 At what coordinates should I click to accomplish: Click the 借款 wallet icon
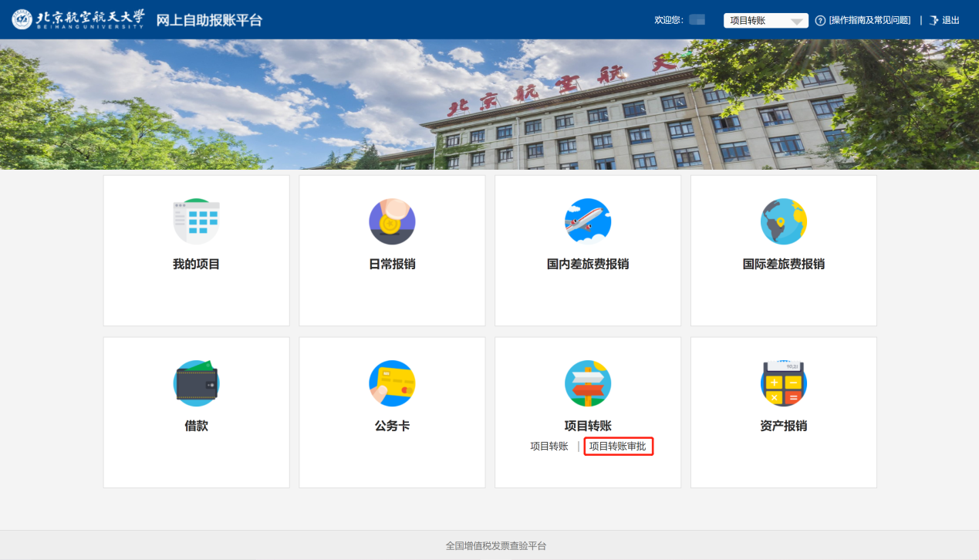click(x=196, y=383)
